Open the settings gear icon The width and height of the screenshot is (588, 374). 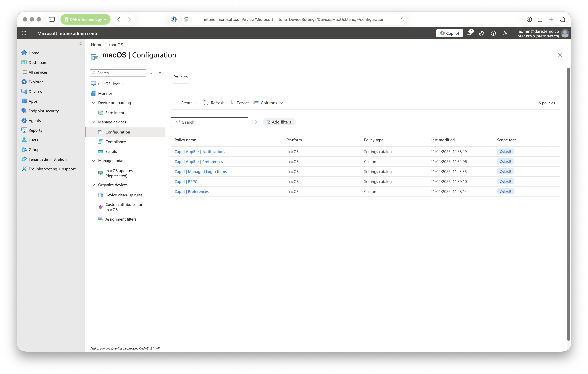(x=481, y=33)
